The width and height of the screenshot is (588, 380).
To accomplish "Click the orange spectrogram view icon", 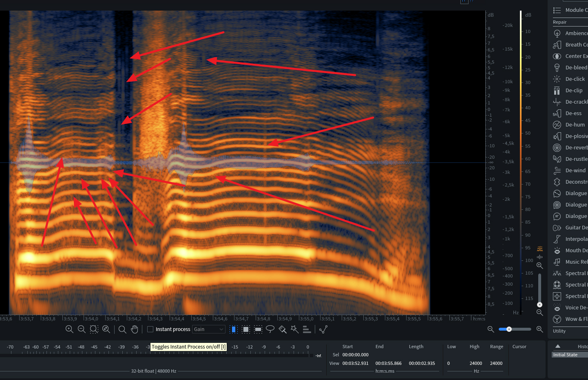I will click(540, 249).
